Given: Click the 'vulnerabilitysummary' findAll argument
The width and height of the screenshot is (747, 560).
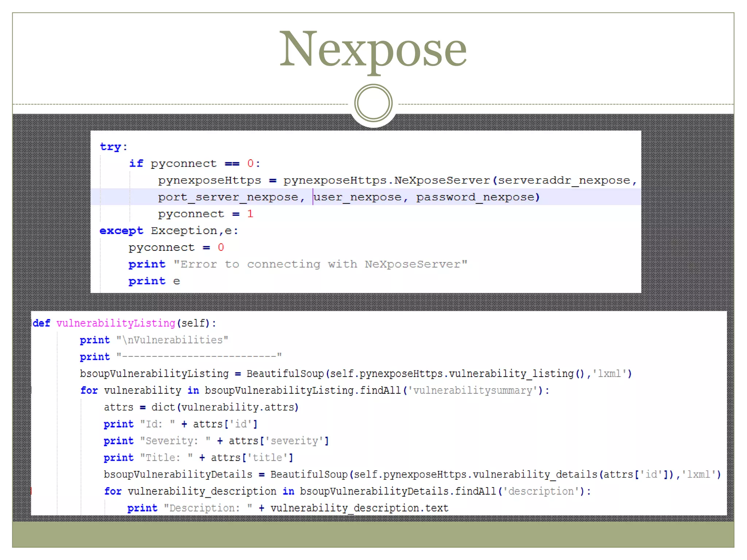Looking at the screenshot, I should click(x=472, y=390).
